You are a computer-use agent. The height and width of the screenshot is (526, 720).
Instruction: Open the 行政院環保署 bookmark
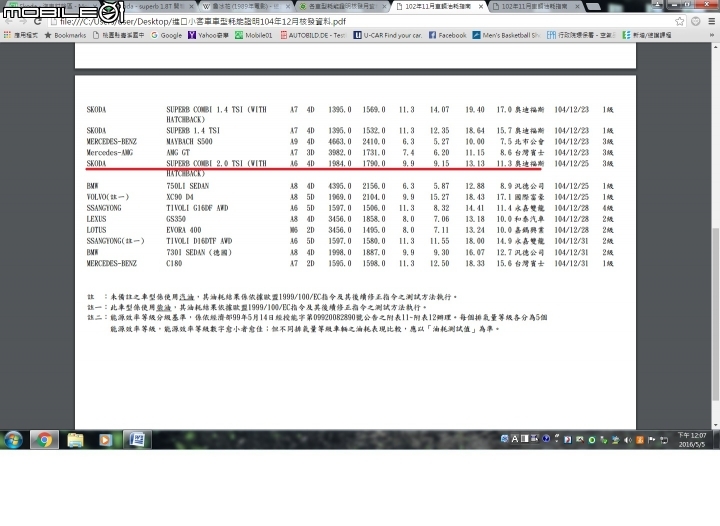[x=581, y=35]
